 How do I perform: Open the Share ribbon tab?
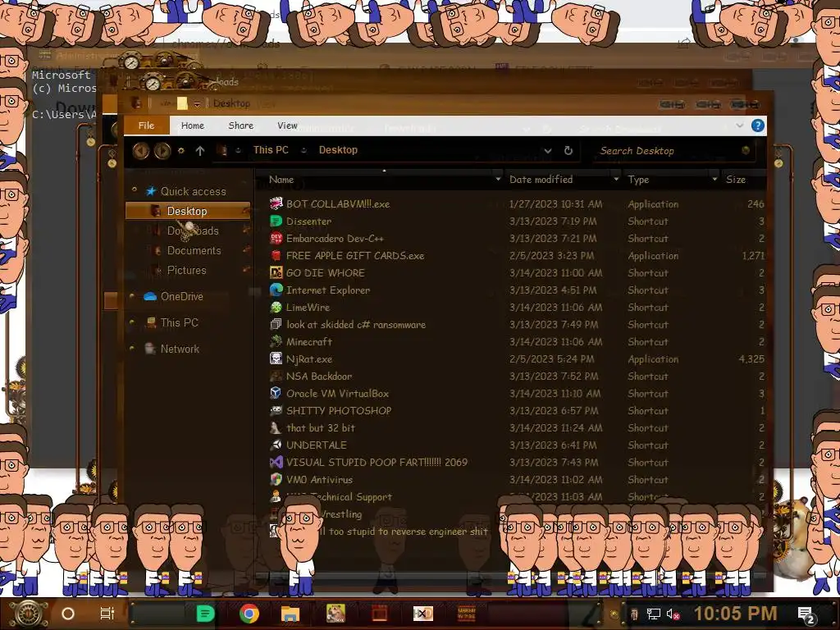click(x=240, y=126)
